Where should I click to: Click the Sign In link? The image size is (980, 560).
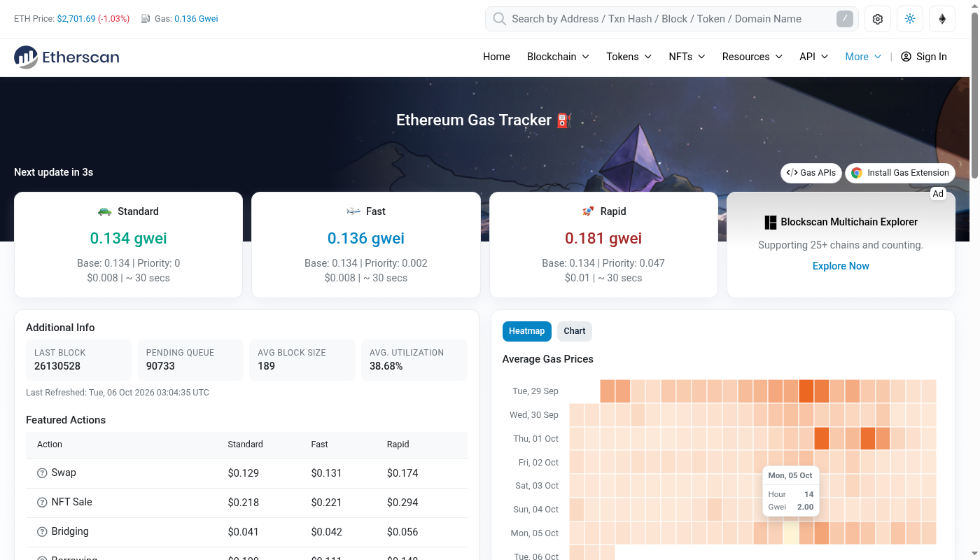point(924,57)
